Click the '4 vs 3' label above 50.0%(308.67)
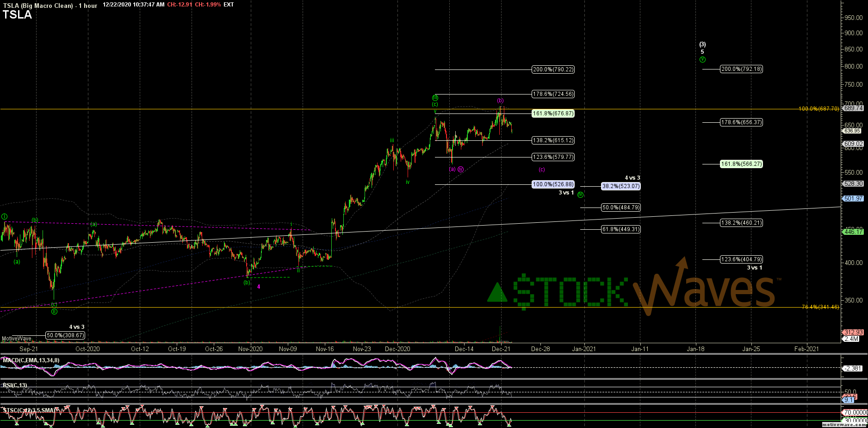 (x=77, y=327)
